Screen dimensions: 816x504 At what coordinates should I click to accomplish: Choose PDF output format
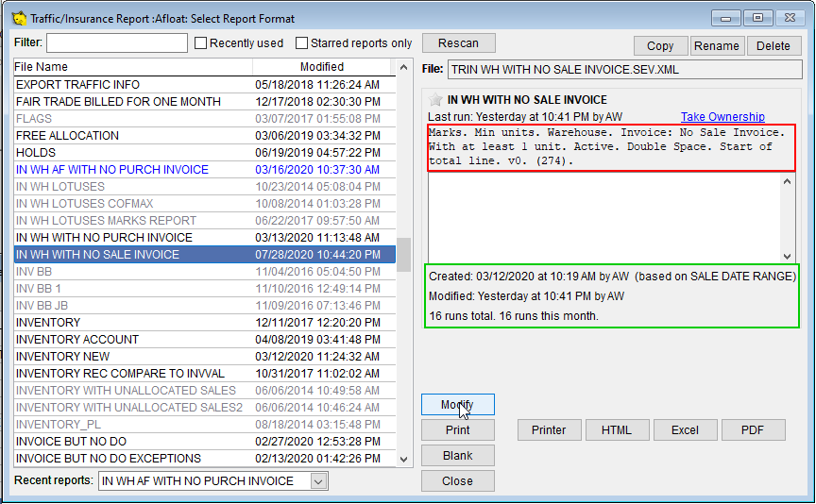[x=753, y=430]
